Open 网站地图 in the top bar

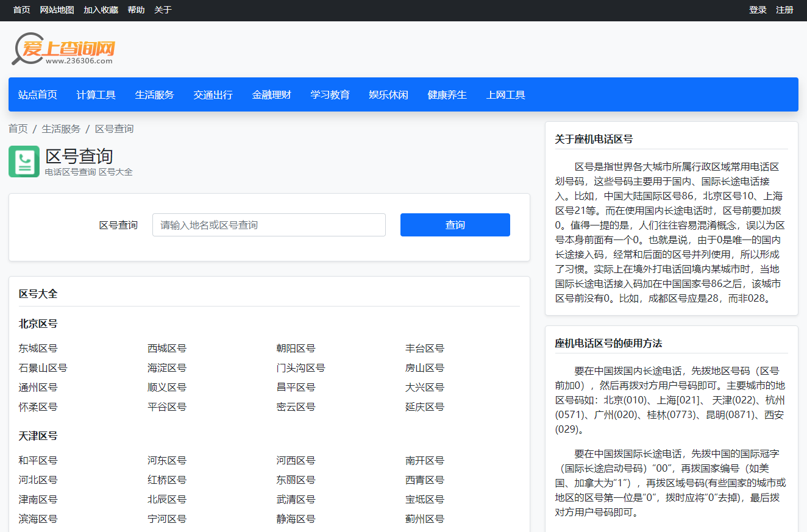click(57, 10)
